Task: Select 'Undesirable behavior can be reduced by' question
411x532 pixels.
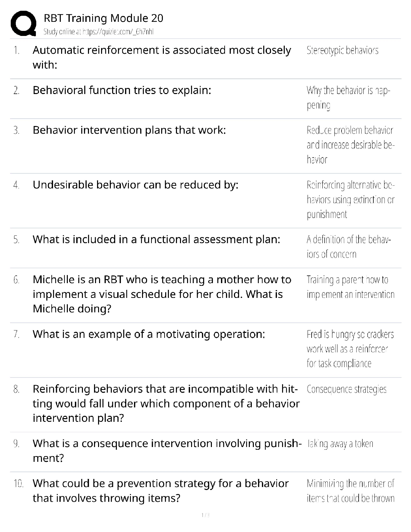Action: [135, 185]
